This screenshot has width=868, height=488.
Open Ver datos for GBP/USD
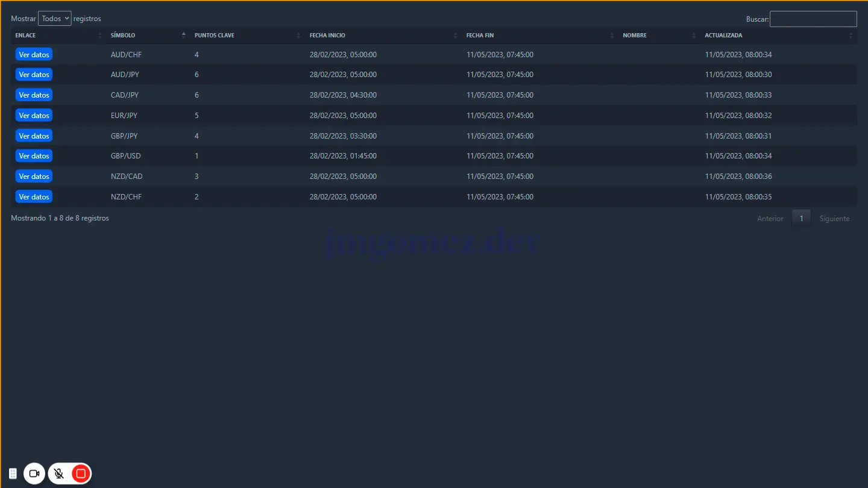click(34, 156)
